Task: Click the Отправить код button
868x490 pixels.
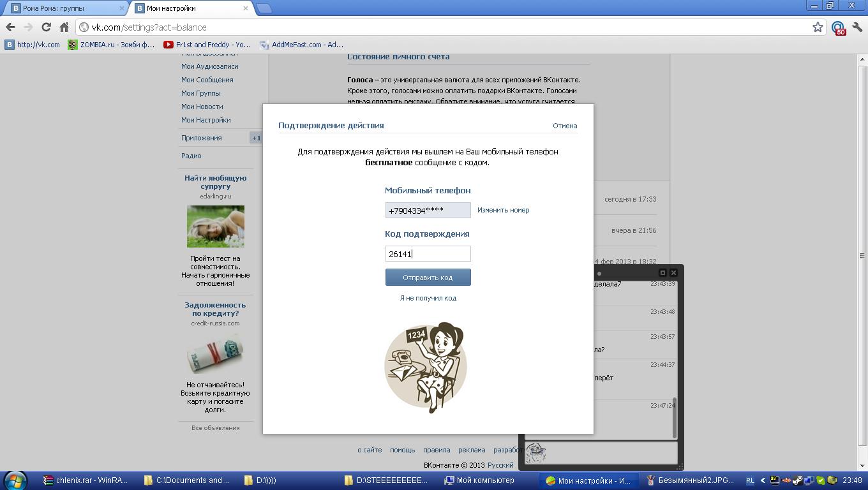Action: click(x=428, y=278)
